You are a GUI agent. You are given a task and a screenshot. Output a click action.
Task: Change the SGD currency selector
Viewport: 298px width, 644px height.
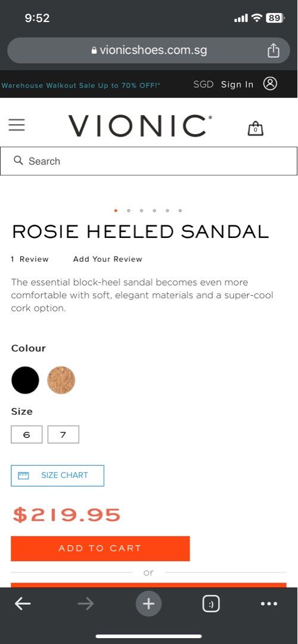[204, 84]
